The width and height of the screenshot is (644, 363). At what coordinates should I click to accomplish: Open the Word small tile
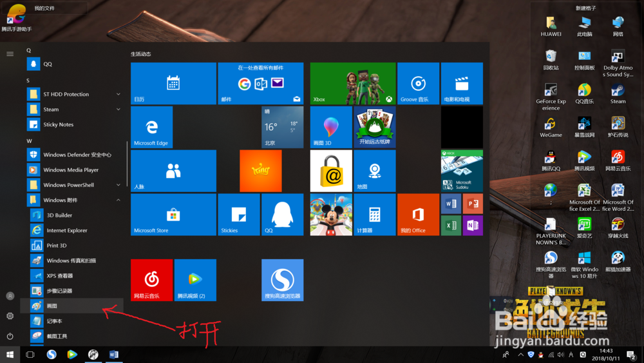tap(451, 204)
